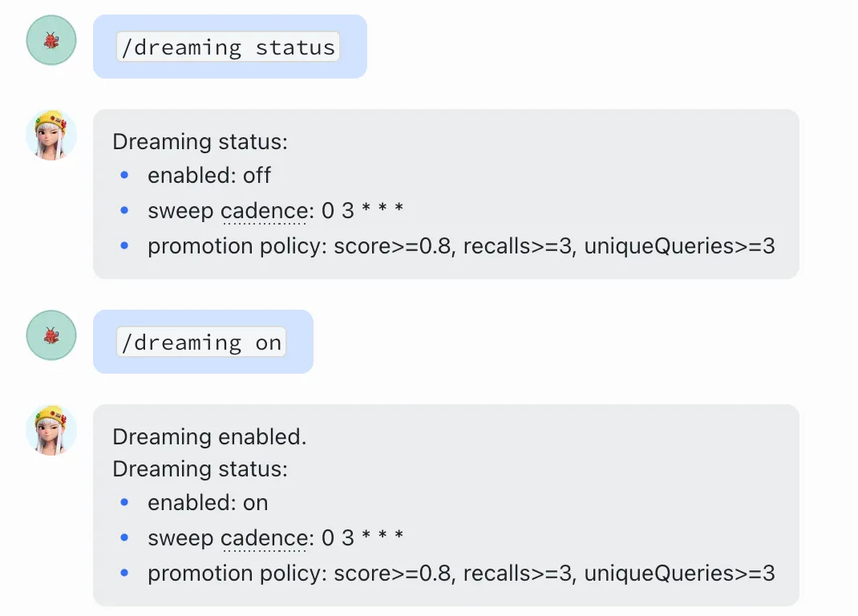Click the bot avatar beside "Dreaming enabled." reply

pos(51,430)
